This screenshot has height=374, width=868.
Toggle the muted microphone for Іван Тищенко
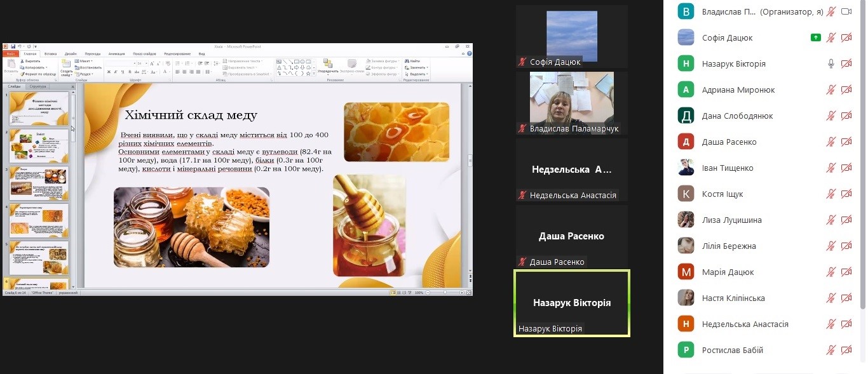(x=831, y=168)
